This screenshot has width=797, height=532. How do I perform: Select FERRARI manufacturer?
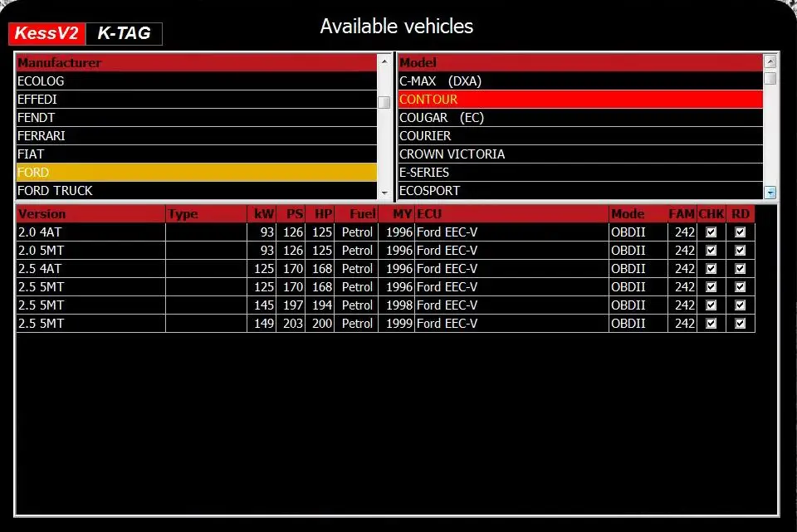pyautogui.click(x=197, y=135)
